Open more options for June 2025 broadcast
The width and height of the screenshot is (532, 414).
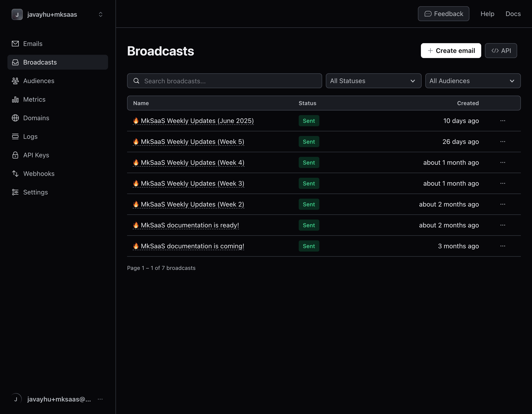pos(503,121)
